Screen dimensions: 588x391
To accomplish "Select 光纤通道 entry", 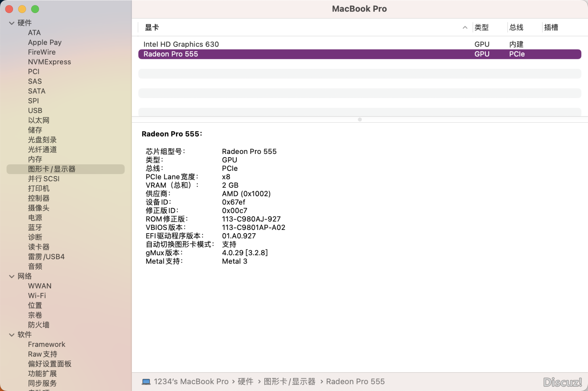I will click(x=42, y=150).
